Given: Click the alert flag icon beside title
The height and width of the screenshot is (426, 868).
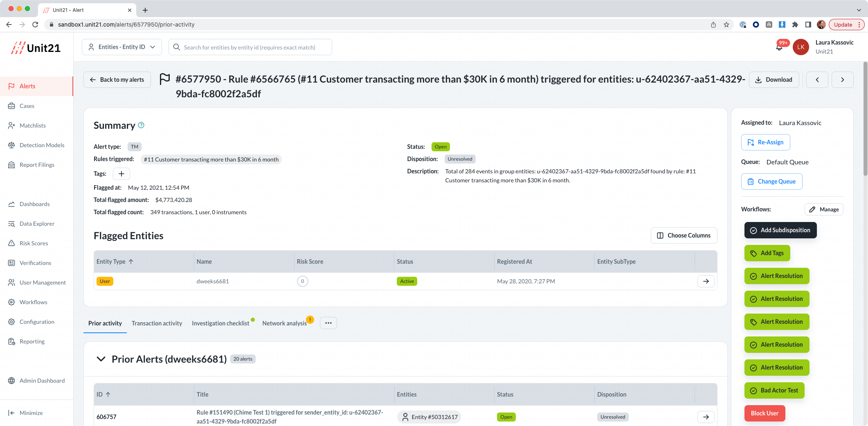Looking at the screenshot, I should click(164, 79).
